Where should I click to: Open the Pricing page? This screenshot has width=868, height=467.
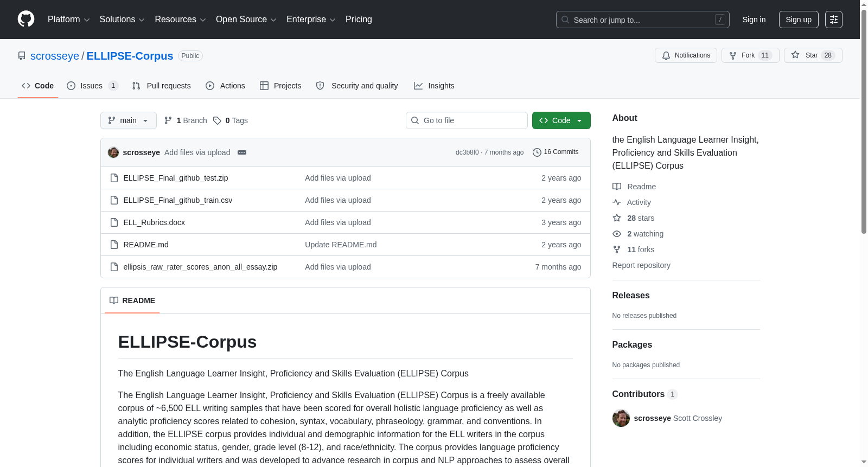[359, 20]
